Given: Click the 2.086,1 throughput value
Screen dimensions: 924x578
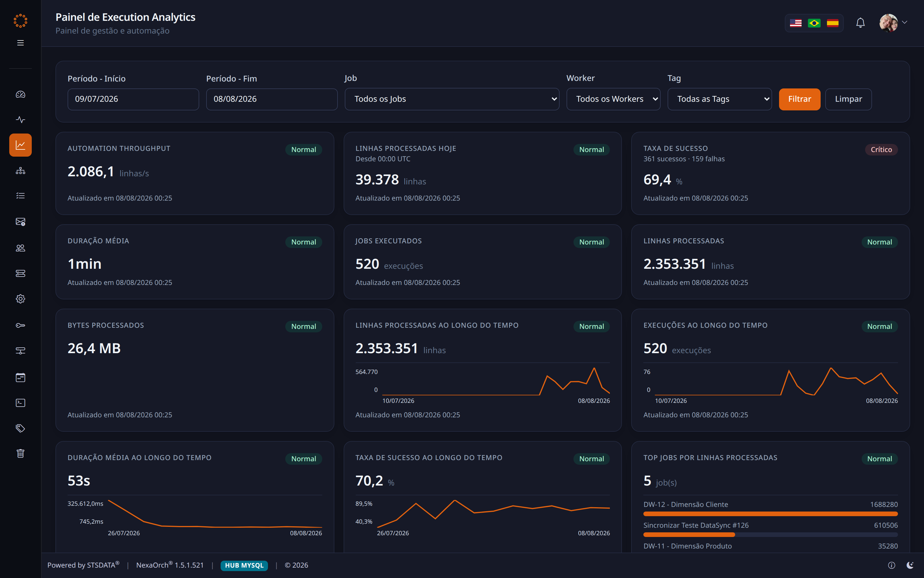Looking at the screenshot, I should [x=91, y=172].
